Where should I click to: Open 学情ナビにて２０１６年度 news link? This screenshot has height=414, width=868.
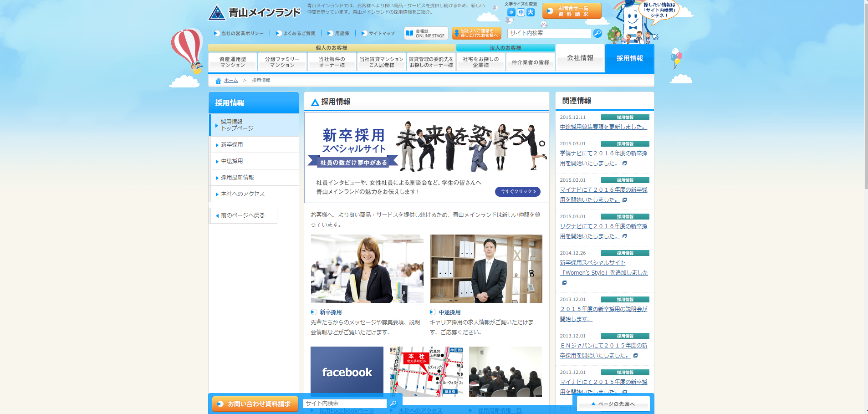(603, 158)
